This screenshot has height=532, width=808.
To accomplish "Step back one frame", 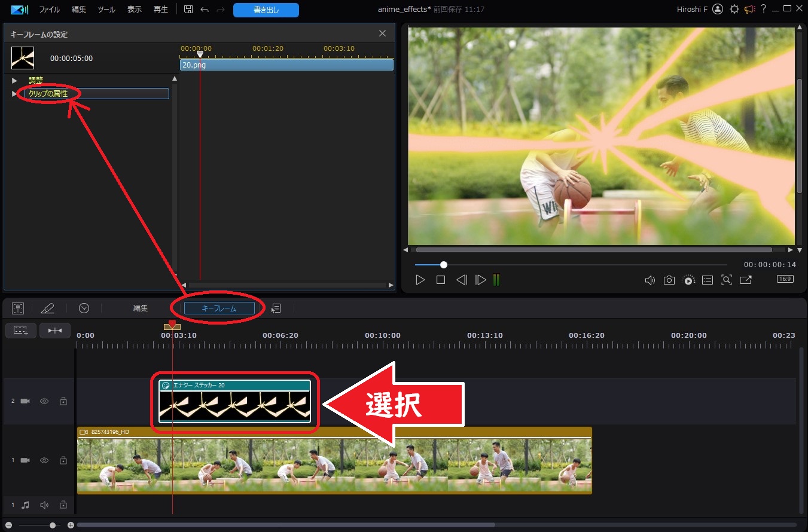I will tap(461, 280).
